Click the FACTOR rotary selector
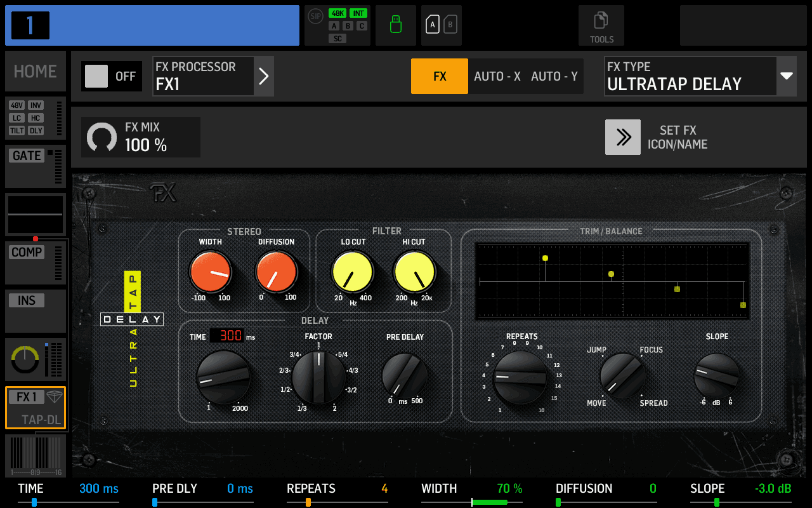The image size is (812, 508). pyautogui.click(x=319, y=377)
